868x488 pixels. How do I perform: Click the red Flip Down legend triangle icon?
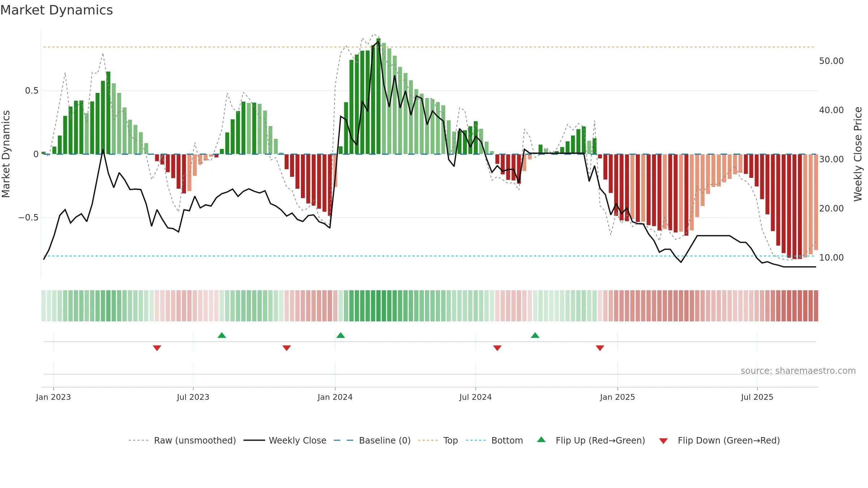(663, 441)
